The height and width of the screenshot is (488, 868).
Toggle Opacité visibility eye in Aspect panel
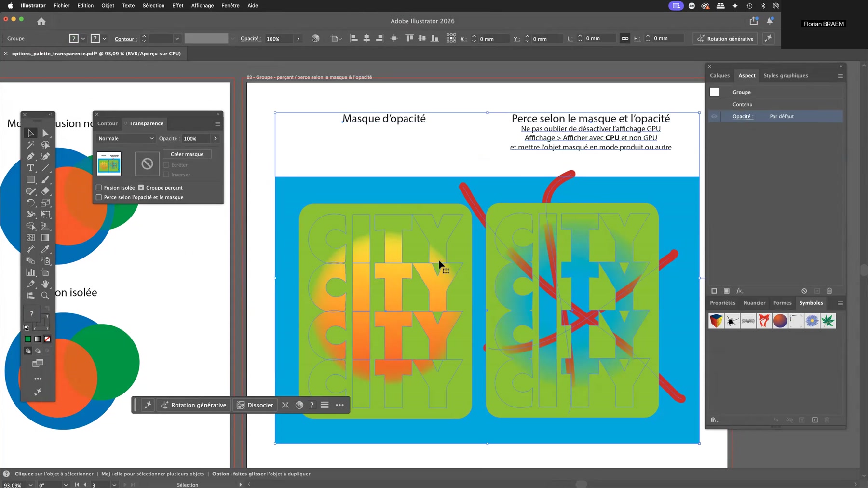click(x=714, y=116)
